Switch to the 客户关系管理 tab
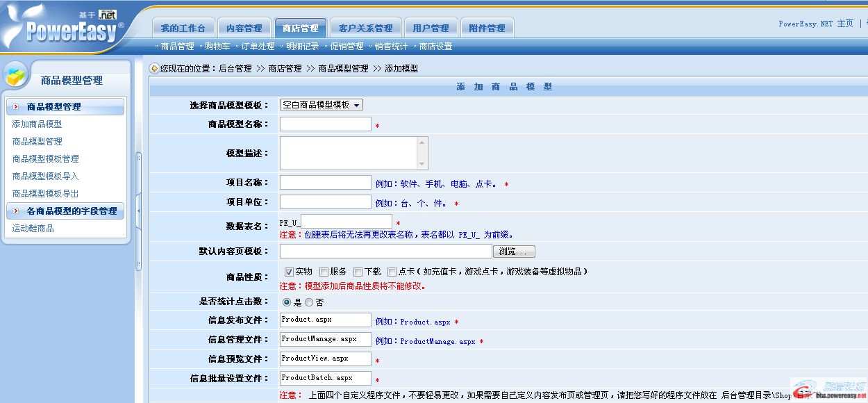 [x=366, y=26]
